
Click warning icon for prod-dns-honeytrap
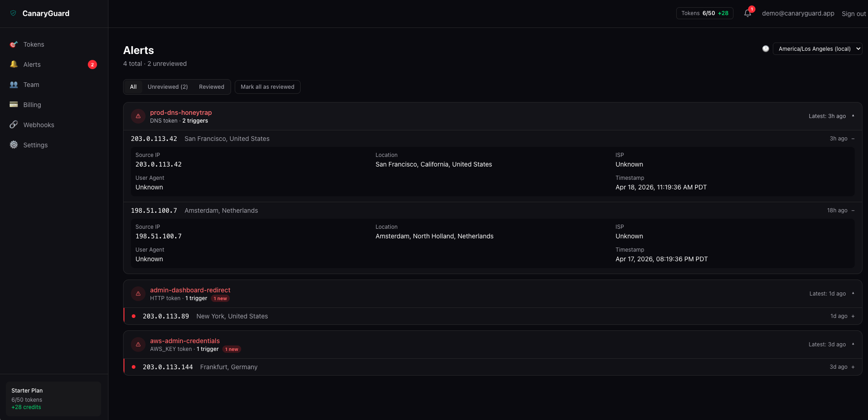[138, 116]
